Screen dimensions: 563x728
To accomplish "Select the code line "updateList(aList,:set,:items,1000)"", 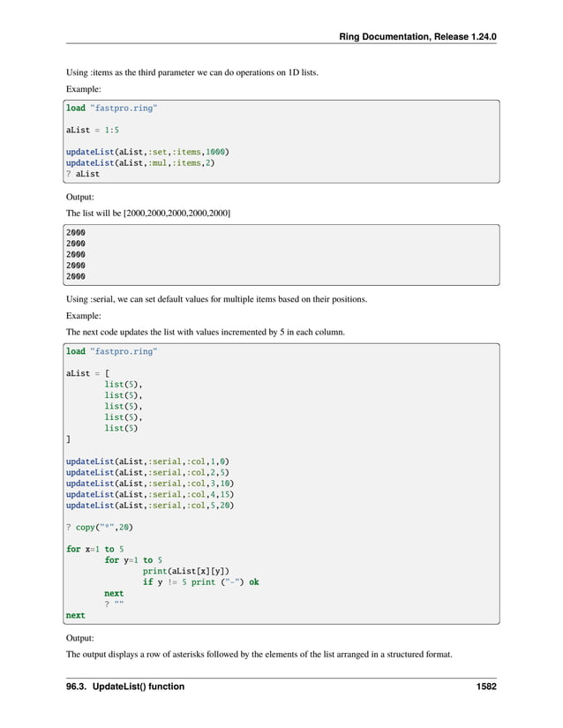I will click(147, 152).
